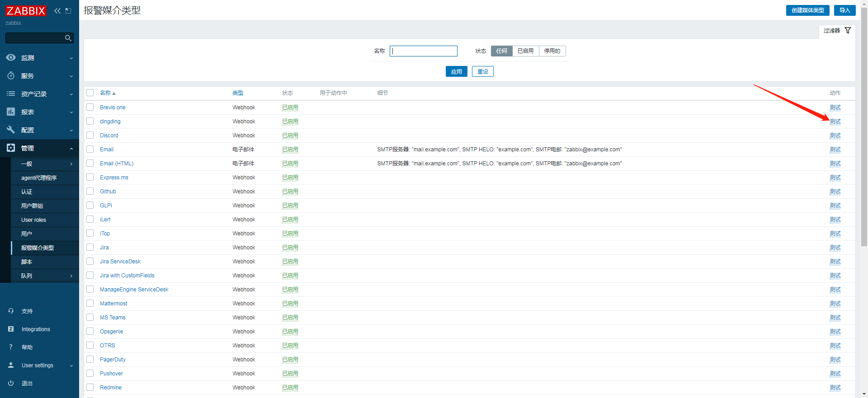Click 测试 link in Email row

click(x=835, y=150)
